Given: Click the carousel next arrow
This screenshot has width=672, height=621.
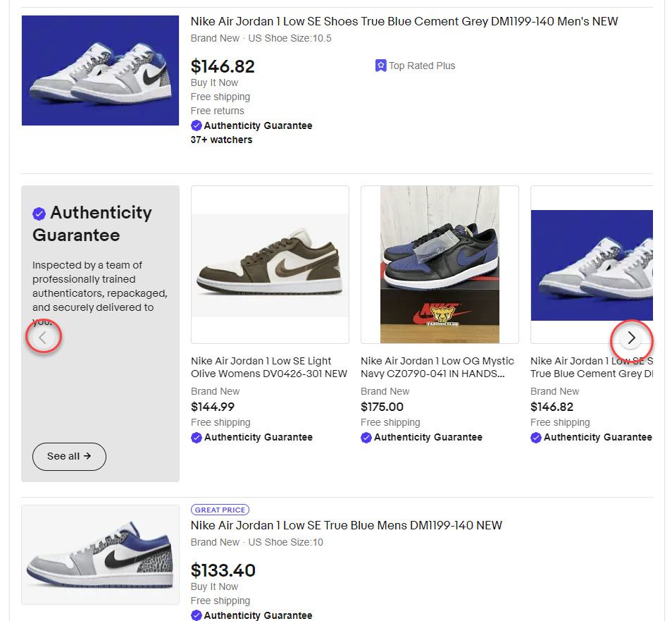Looking at the screenshot, I should (x=631, y=338).
